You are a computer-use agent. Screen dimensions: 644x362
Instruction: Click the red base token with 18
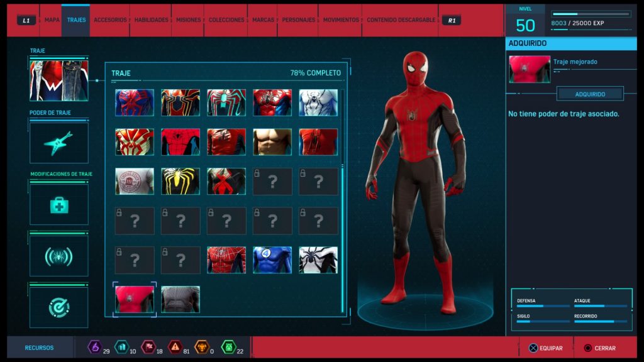click(x=148, y=347)
